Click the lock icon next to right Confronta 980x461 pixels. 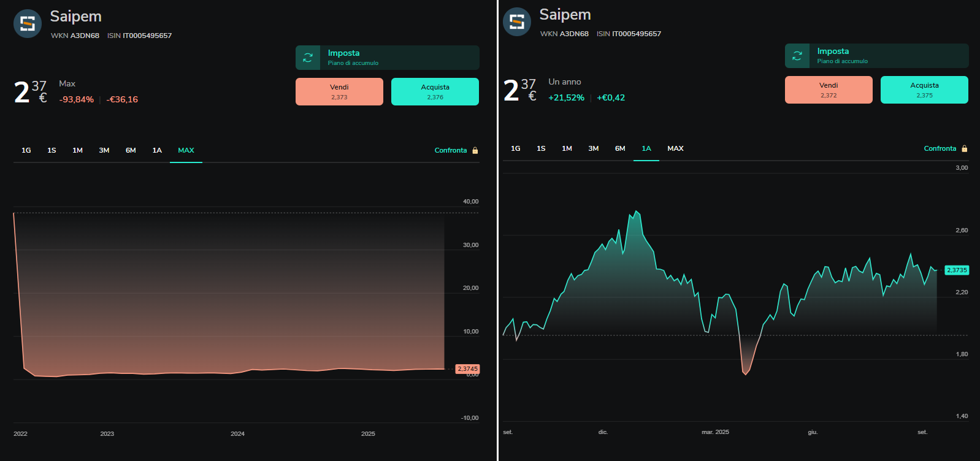pos(965,148)
